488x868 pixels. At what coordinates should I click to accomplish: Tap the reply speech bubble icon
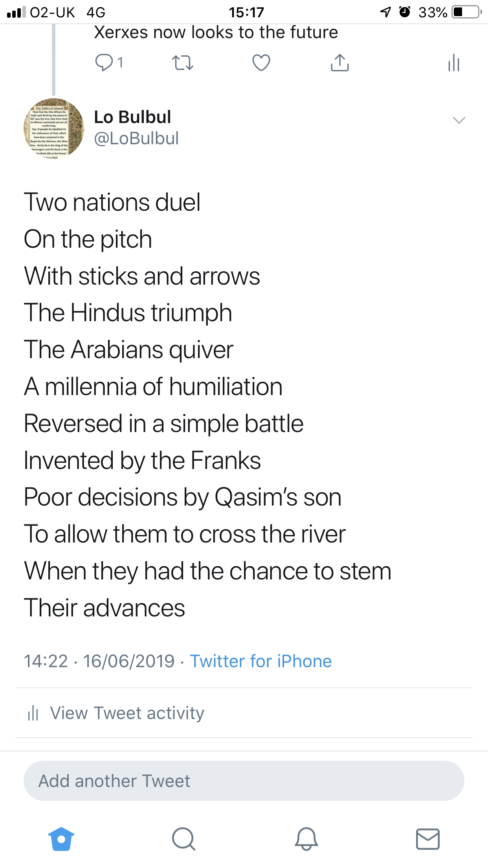pos(104,63)
